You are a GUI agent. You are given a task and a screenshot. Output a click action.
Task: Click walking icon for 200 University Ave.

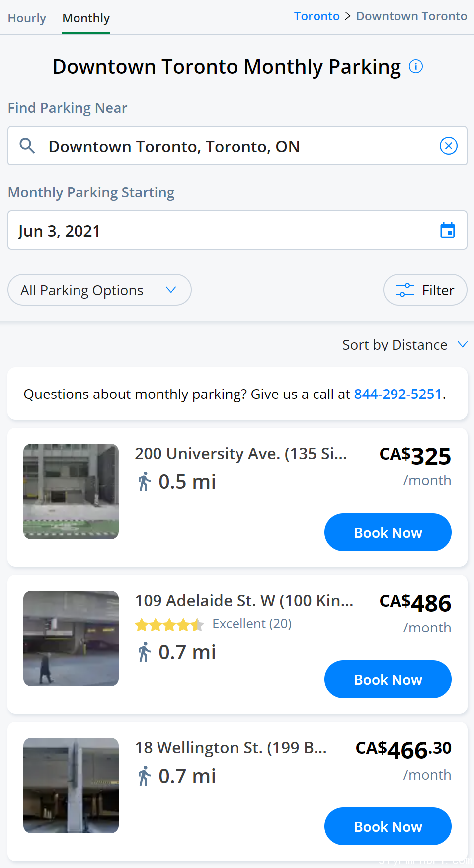(144, 482)
